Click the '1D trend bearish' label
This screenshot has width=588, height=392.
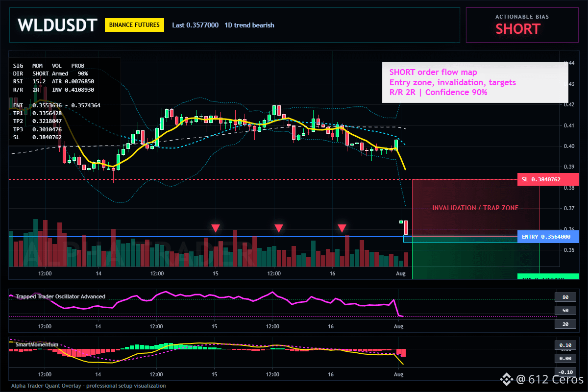pos(249,25)
